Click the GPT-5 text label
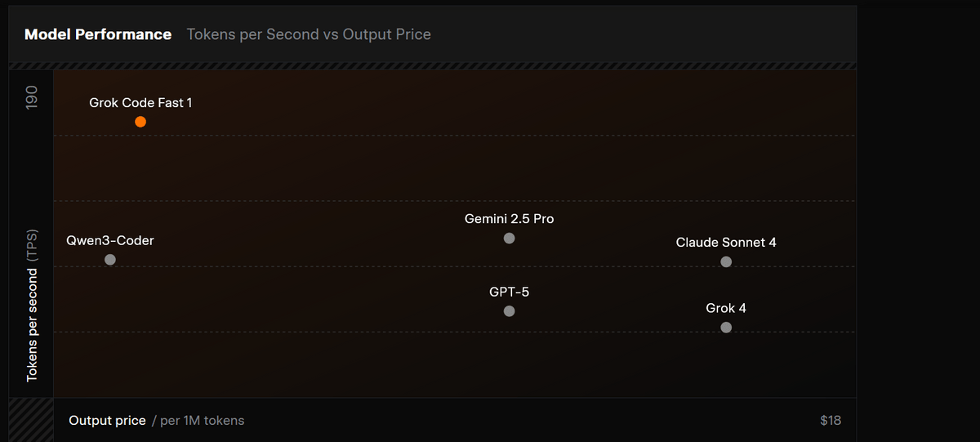Screen dimensions: 980x442 coord(510,292)
